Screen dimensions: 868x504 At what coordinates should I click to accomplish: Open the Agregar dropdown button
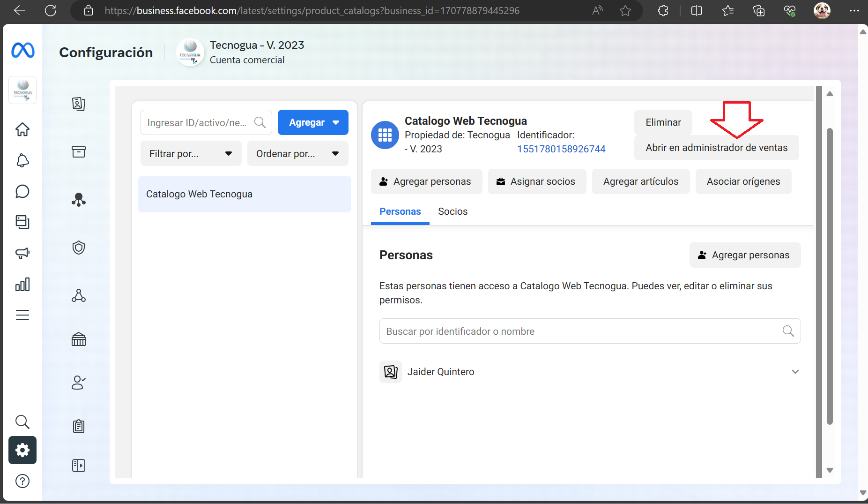point(313,122)
